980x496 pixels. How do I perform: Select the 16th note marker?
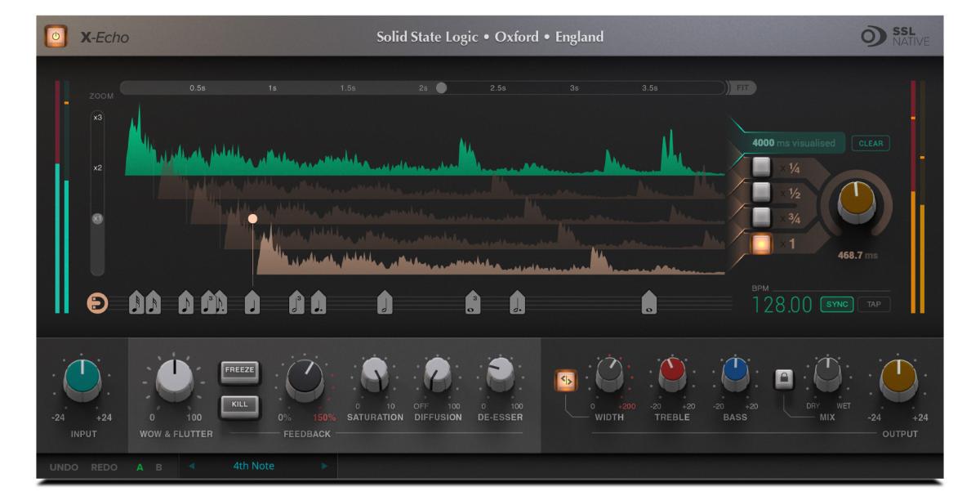coord(154,303)
